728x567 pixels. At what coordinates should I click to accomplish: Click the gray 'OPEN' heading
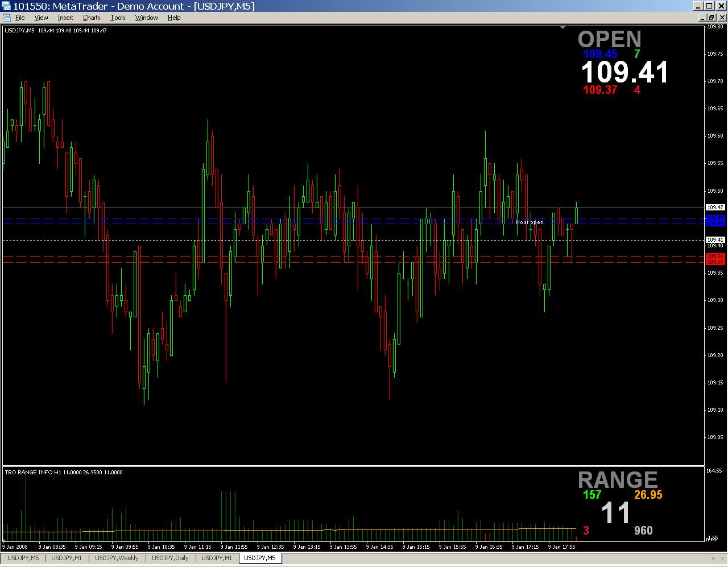610,39
